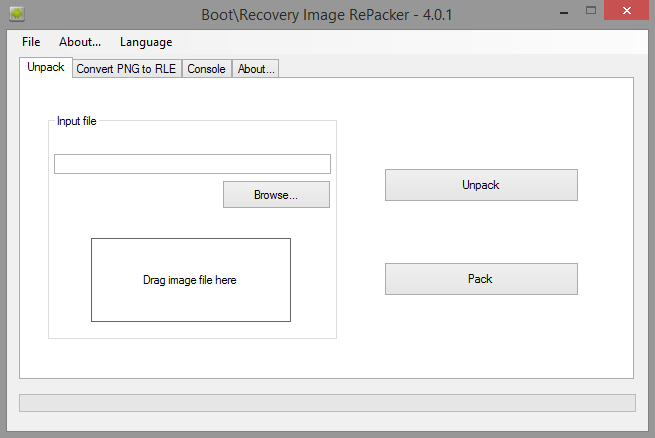Switch to Convert PNG to RLE tab

pos(127,69)
